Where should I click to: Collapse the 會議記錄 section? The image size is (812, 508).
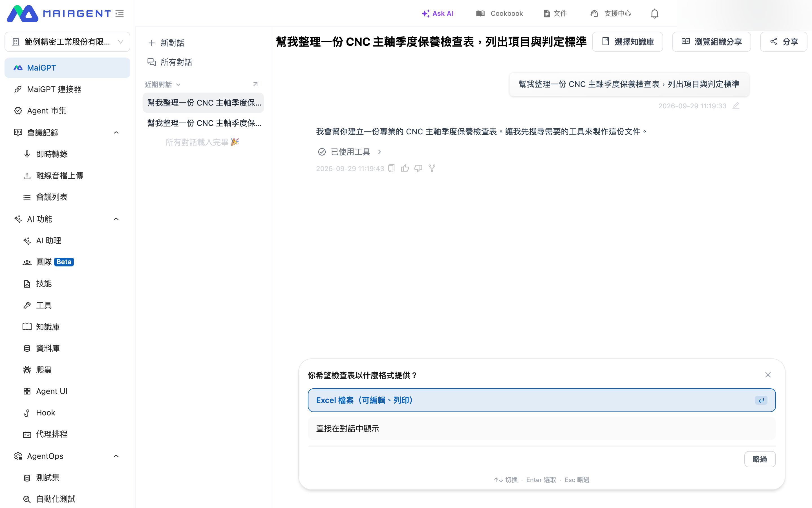point(116,132)
